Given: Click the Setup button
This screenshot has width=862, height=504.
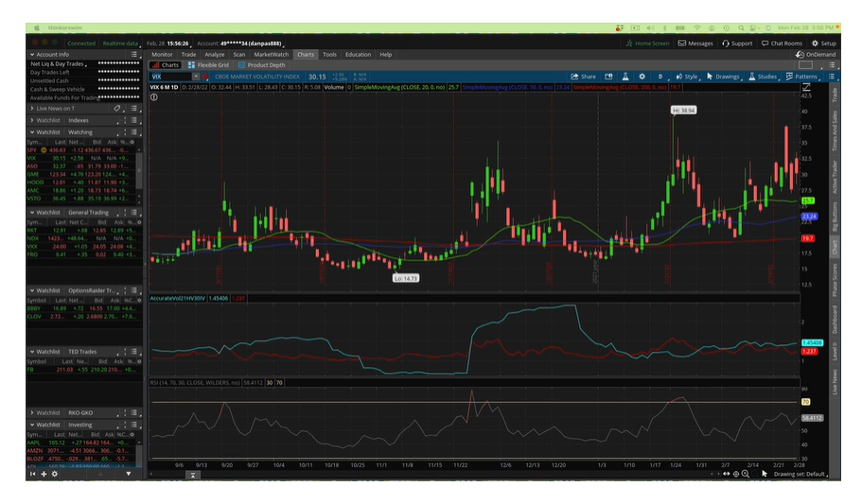Looking at the screenshot, I should click(824, 43).
